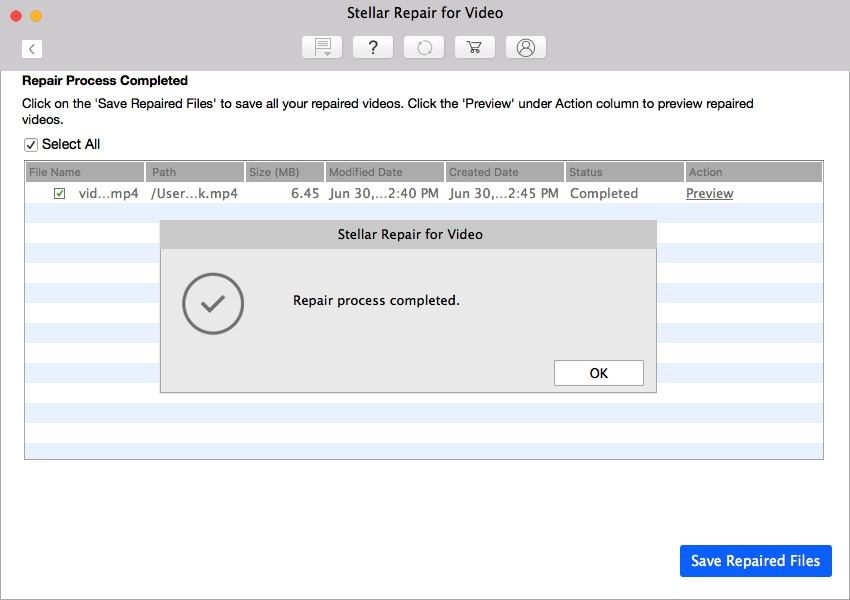Click the Status column header
The width and height of the screenshot is (850, 600).
coord(624,172)
